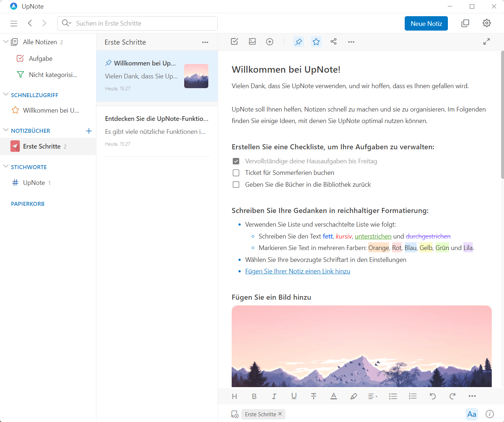Open the heading format tool

(235, 396)
